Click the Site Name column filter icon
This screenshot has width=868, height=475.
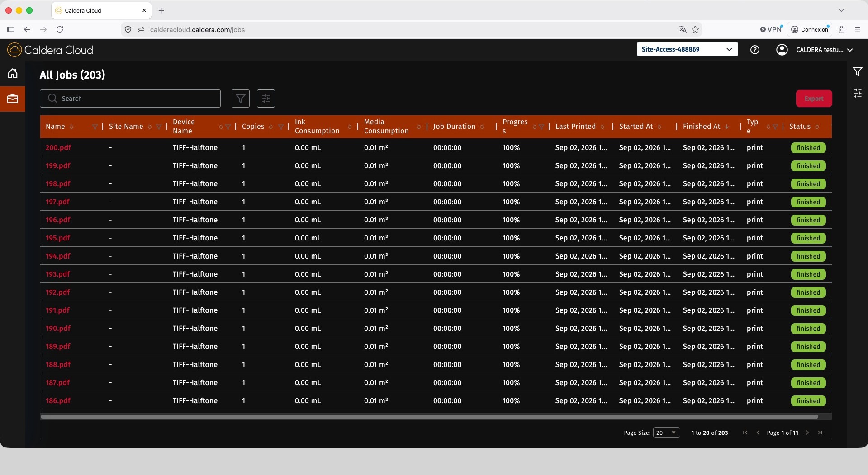point(158,127)
